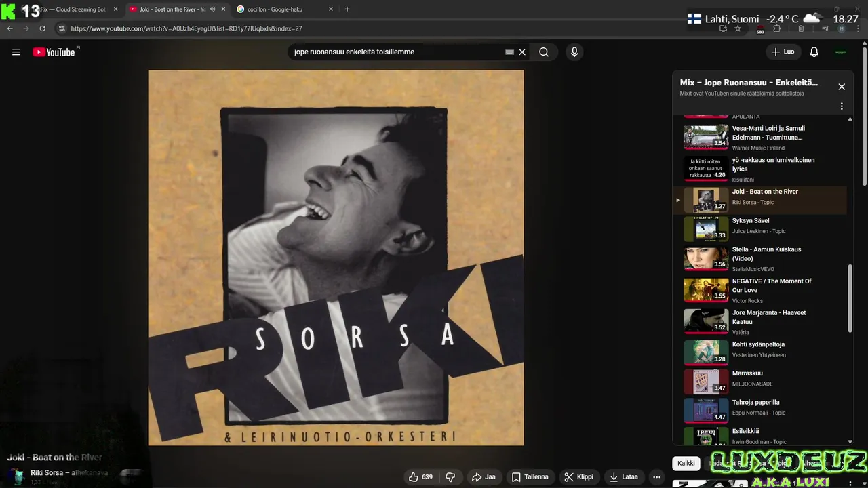
Task: Open the browser profile H avatar
Action: pos(842,28)
